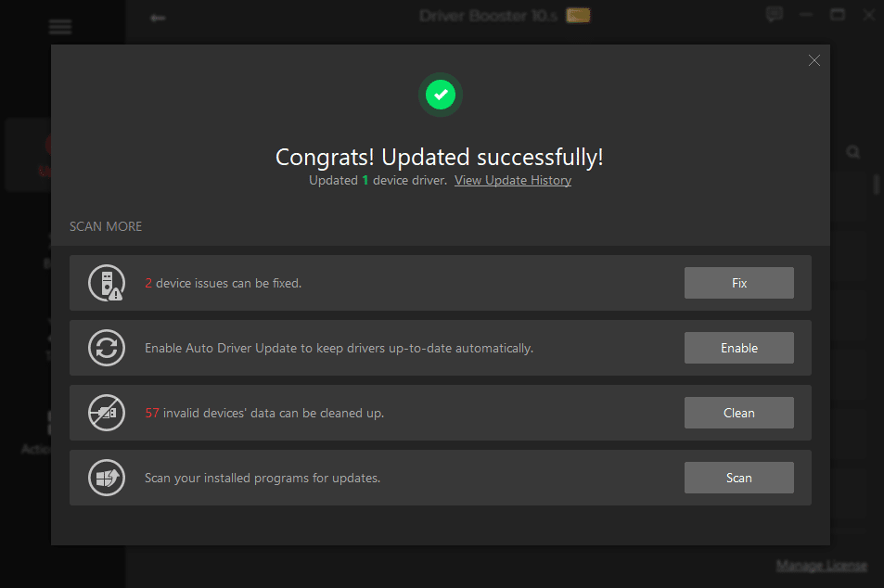Click 'Scan your installed programs for updates.' text
The width and height of the screenshot is (884, 588).
263,478
